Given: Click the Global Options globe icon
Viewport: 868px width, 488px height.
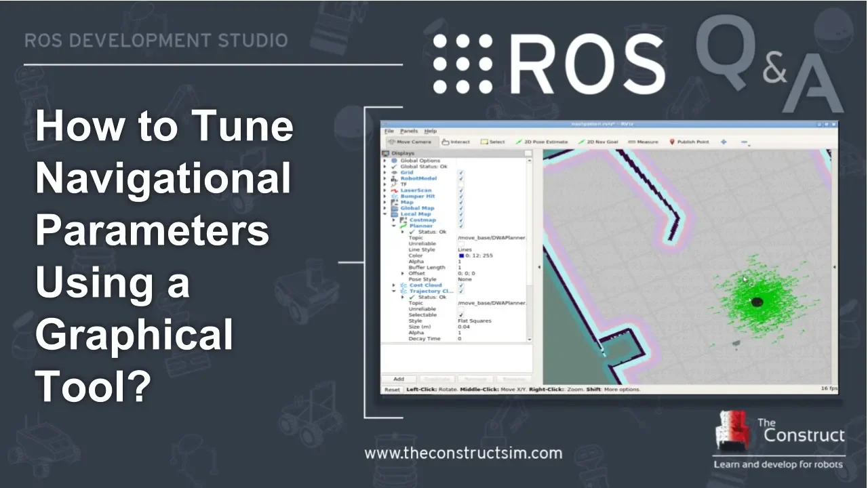Looking at the screenshot, I should coord(394,161).
